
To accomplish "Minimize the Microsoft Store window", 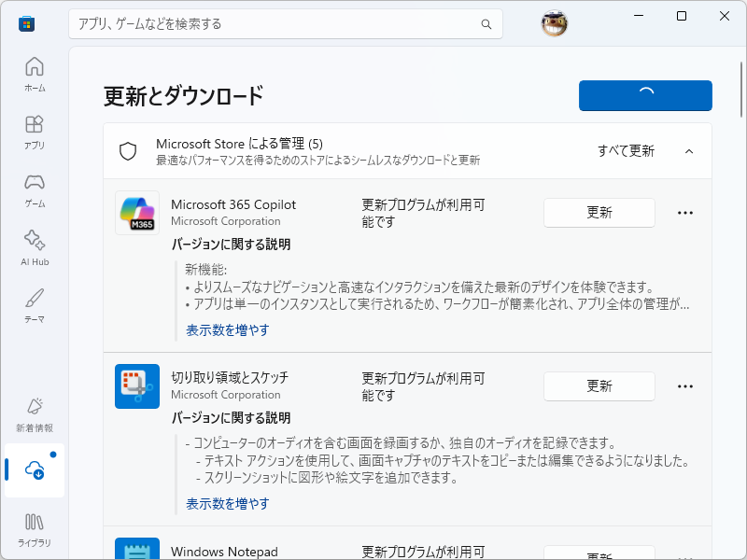I will point(639,16).
